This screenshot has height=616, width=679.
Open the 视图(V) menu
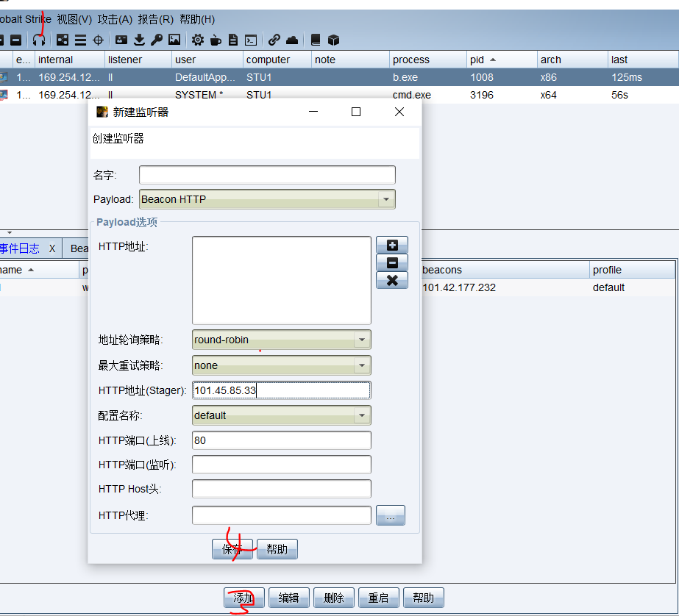[74, 19]
